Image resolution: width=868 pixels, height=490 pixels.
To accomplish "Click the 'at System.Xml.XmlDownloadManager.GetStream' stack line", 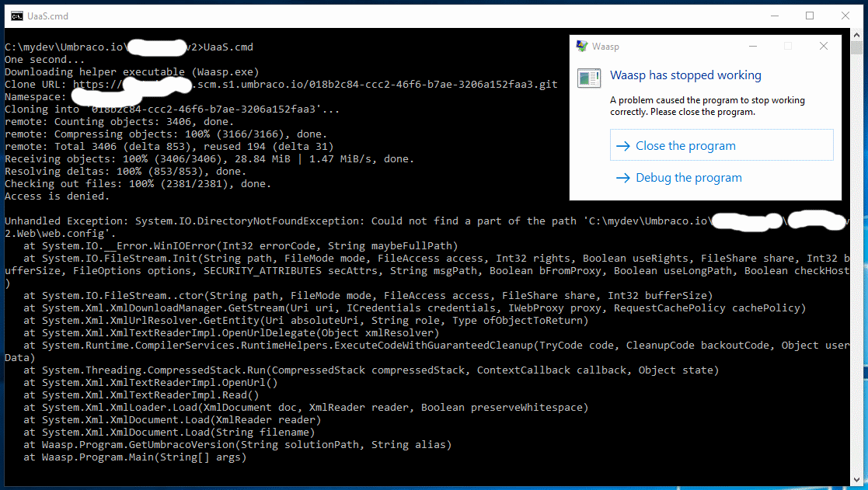I will click(415, 308).
